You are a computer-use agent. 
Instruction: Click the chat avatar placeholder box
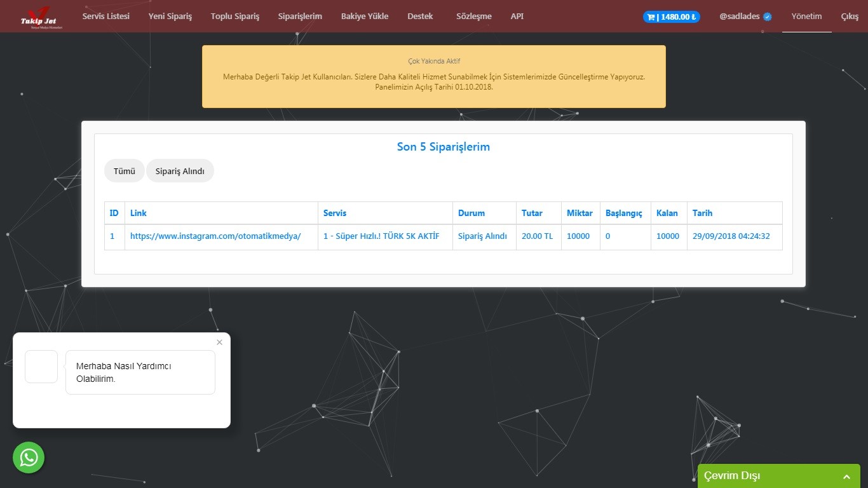[41, 367]
